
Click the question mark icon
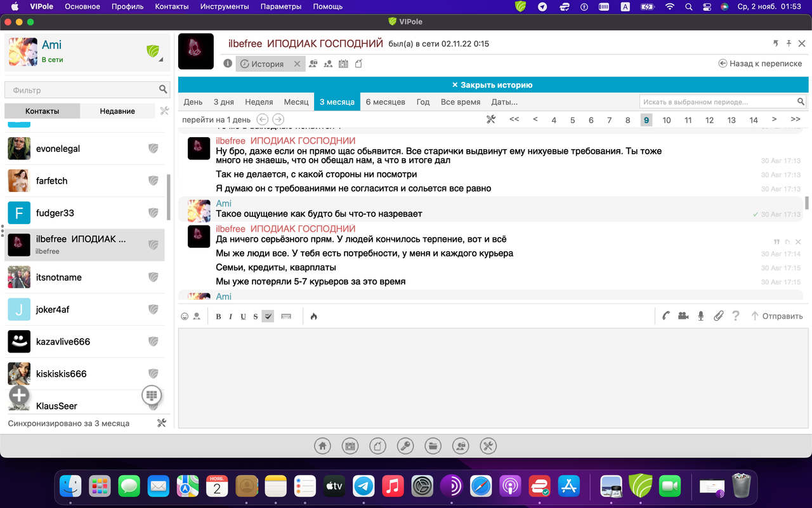pyautogui.click(x=736, y=316)
